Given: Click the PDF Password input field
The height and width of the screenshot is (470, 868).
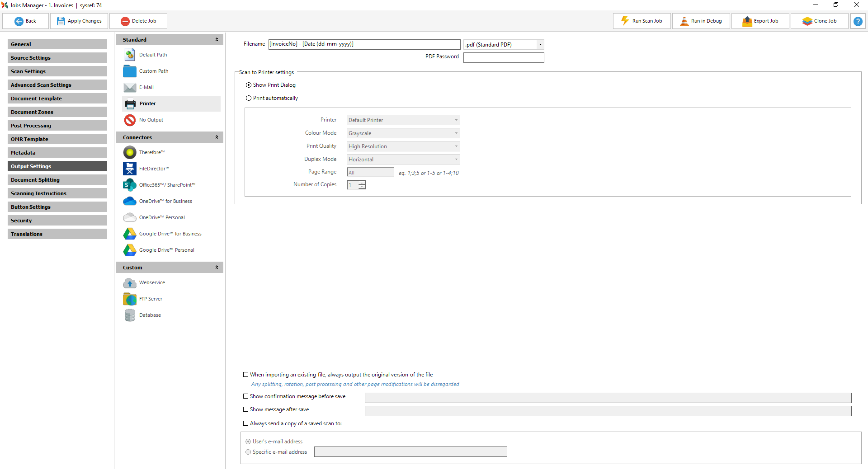Looking at the screenshot, I should [503, 57].
